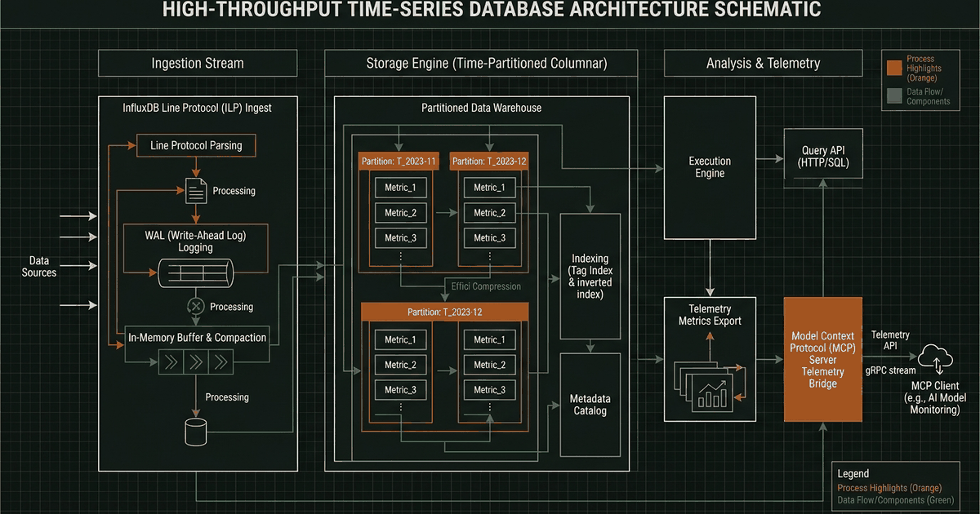Click the Telemetry API label
Image resolution: width=980 pixels, height=514 pixels.
889,341
